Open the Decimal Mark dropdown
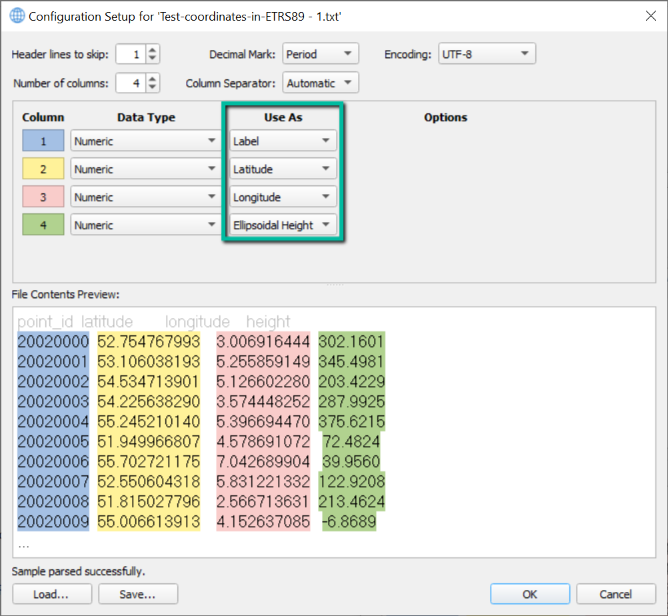The width and height of the screenshot is (668, 616). click(320, 54)
